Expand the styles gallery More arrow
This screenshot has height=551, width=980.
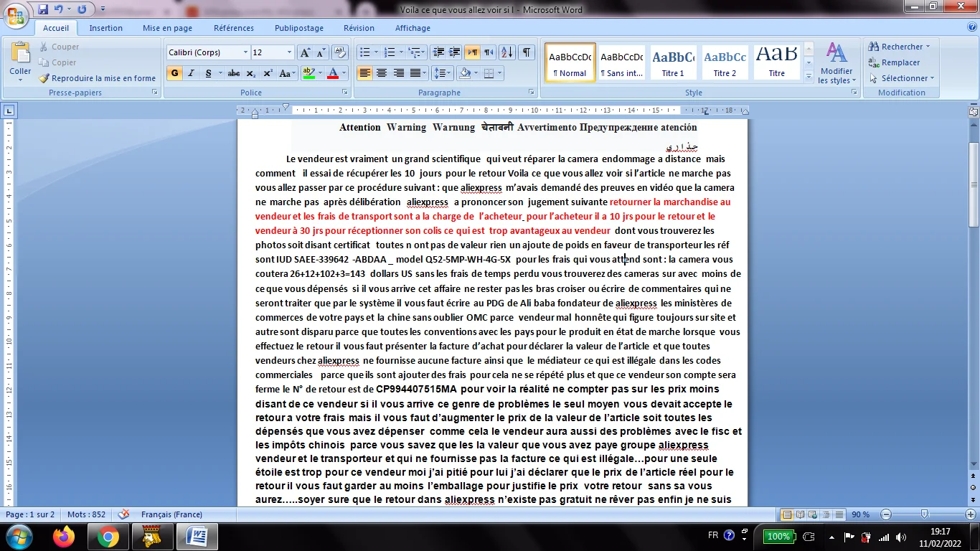point(809,75)
